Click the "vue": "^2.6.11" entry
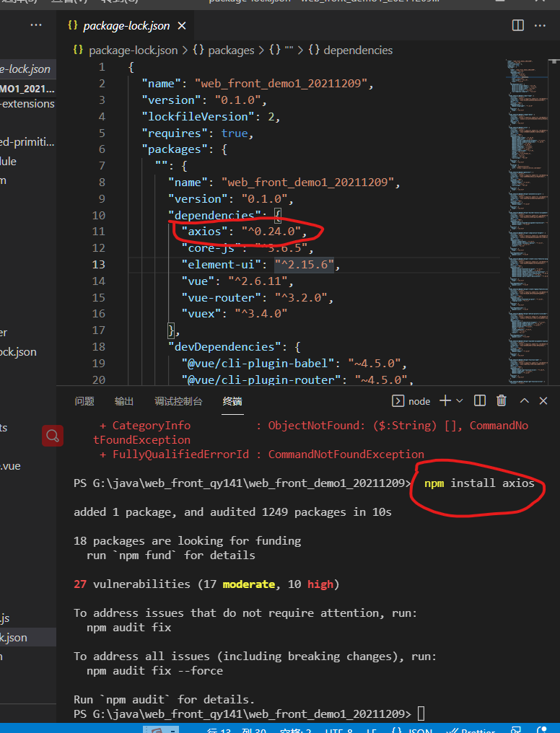 tap(237, 281)
